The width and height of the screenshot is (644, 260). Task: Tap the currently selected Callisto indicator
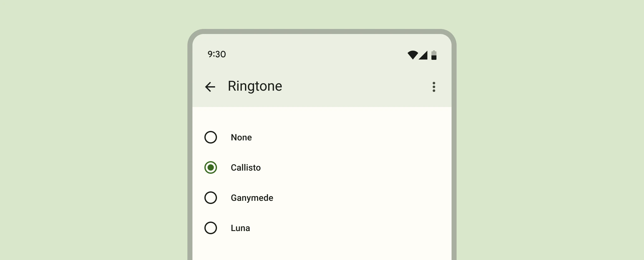pyautogui.click(x=211, y=168)
